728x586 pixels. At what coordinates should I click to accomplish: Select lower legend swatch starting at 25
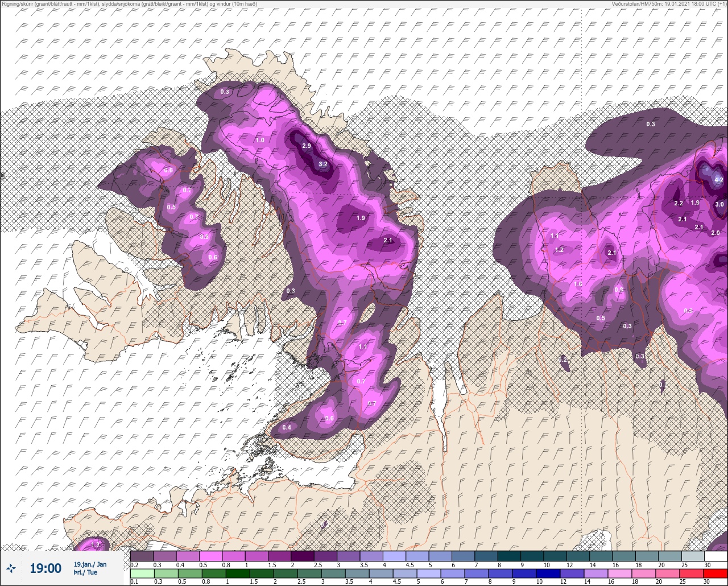(692, 573)
